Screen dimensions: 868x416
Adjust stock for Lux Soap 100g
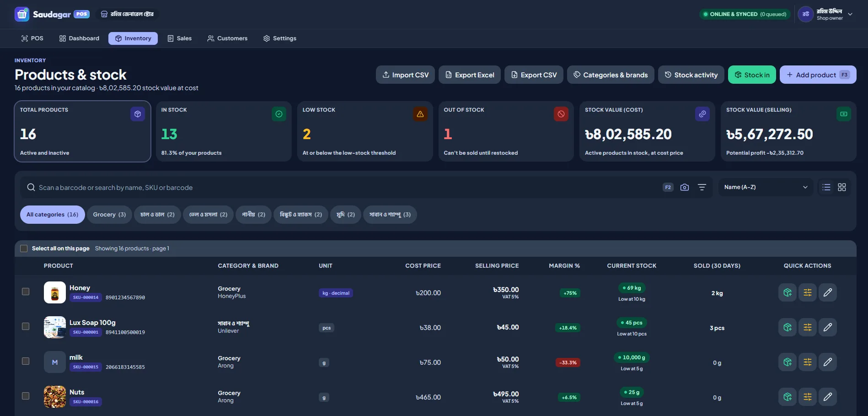(808, 327)
